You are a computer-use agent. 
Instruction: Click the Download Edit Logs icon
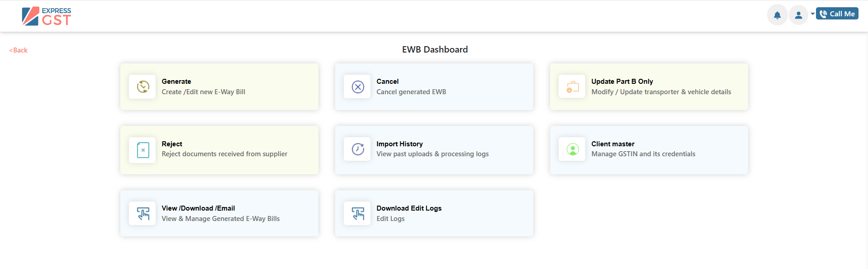357,213
